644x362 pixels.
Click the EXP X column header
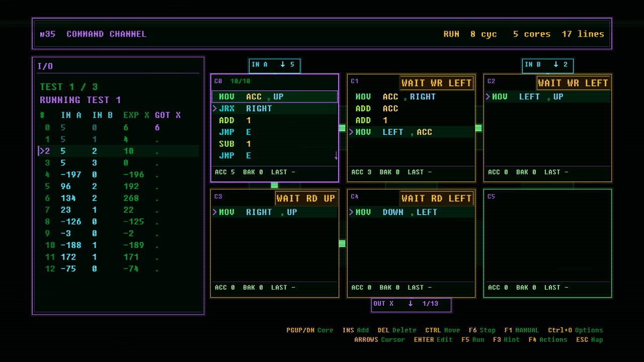[x=136, y=115]
